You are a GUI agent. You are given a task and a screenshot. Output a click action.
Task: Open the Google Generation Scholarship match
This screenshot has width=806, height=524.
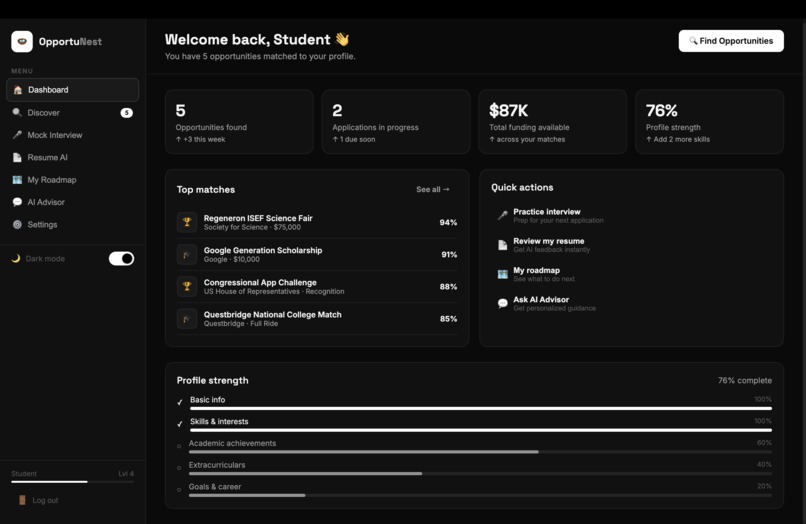(317, 255)
